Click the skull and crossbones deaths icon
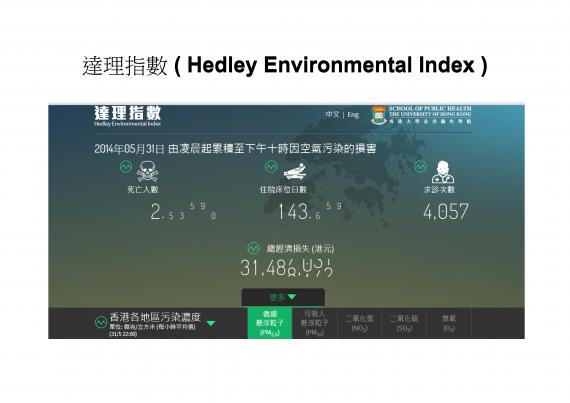Viewport: 570px width, 403px height. 147,171
